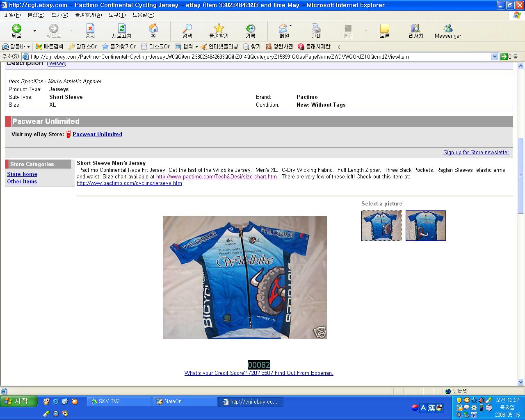Click the revised description link
The image size is (525, 420).
[57, 64]
